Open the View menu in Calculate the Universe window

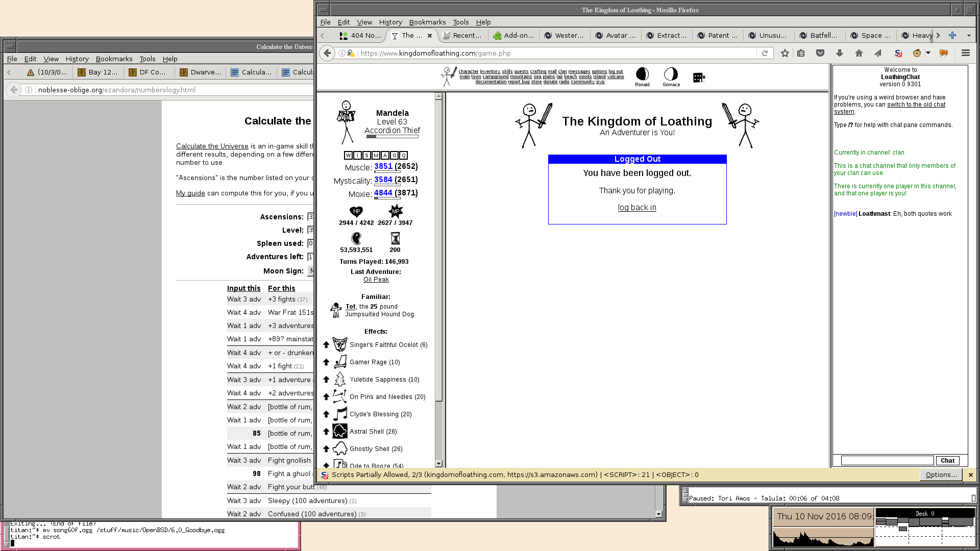coord(51,59)
